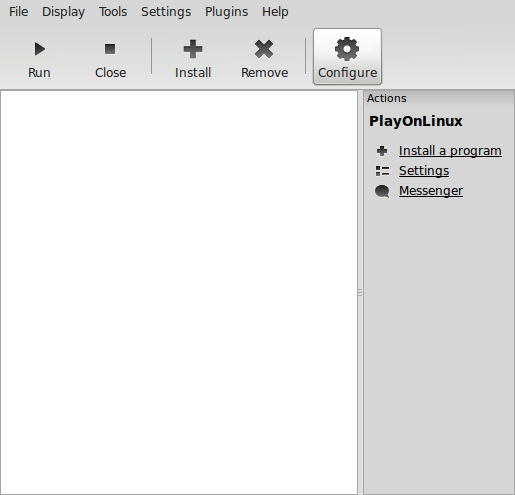Image resolution: width=515 pixels, height=495 pixels.
Task: Open the File menu
Action: pyautogui.click(x=19, y=12)
